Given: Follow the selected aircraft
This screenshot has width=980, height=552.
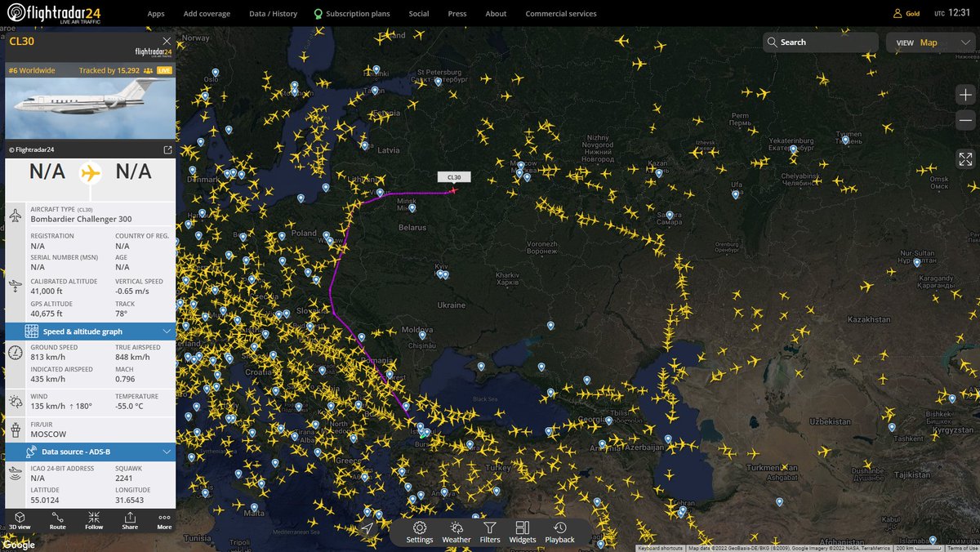Looking at the screenshot, I should coord(94,521).
